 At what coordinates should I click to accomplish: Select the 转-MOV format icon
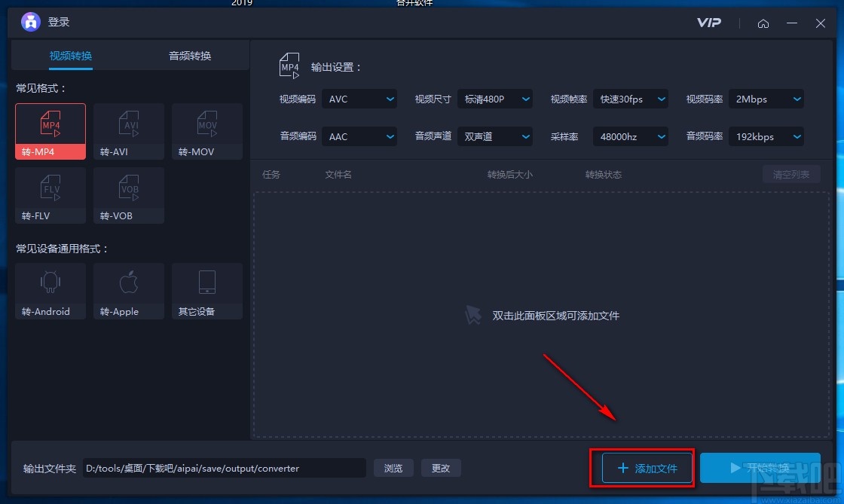coord(206,130)
